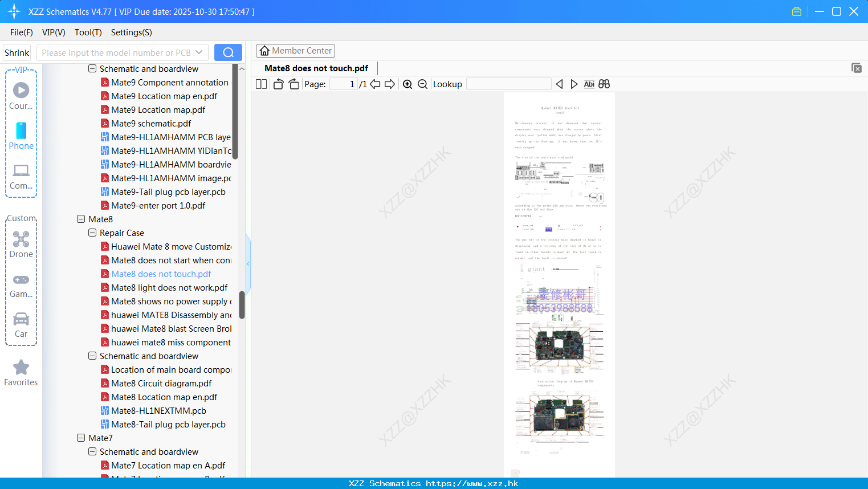The height and width of the screenshot is (489, 868).
Task: Zoom in on the PDF document
Action: (x=407, y=84)
